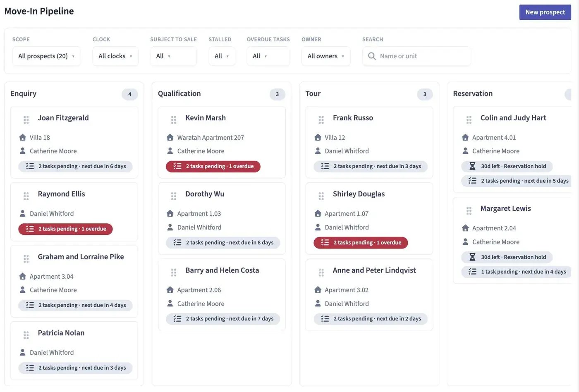Click house icon beside Villa 18
This screenshot has width=579, height=392.
click(x=22, y=137)
